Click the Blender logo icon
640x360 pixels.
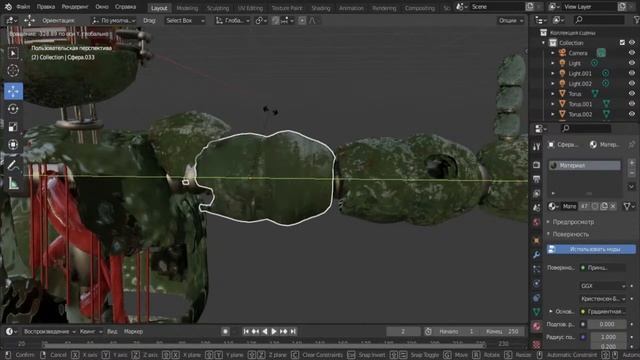[8, 7]
